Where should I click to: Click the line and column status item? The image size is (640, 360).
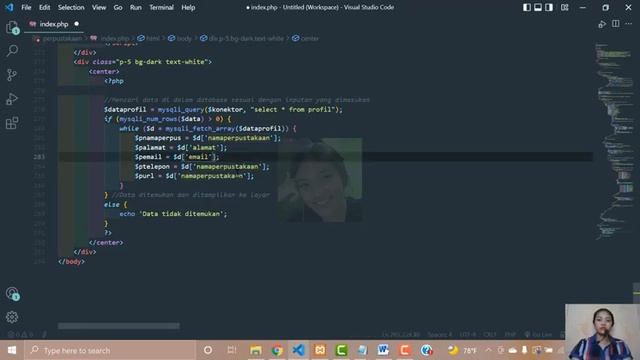pyautogui.click(x=401, y=335)
